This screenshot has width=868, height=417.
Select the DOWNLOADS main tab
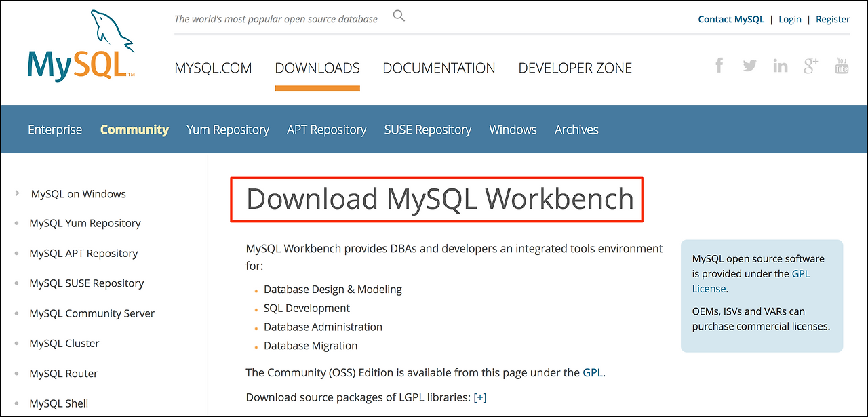(317, 68)
